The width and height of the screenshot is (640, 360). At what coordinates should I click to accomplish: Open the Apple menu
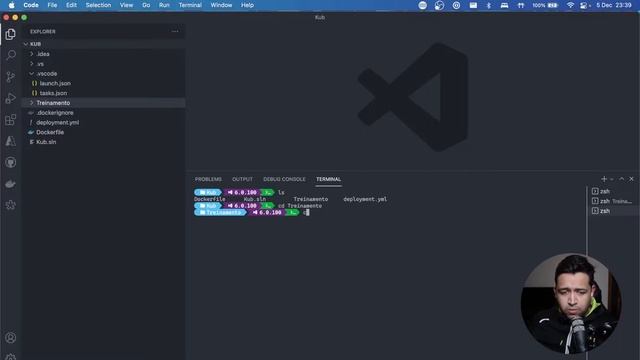[x=11, y=5]
